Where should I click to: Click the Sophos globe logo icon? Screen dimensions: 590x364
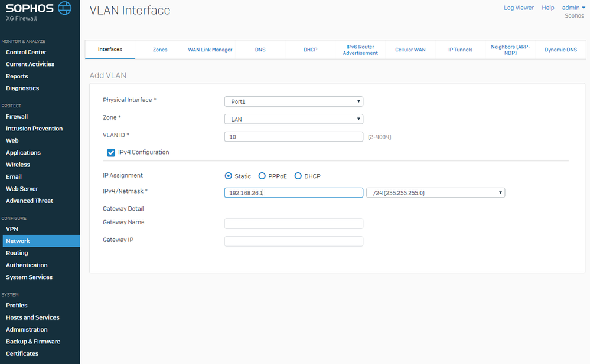pos(65,8)
